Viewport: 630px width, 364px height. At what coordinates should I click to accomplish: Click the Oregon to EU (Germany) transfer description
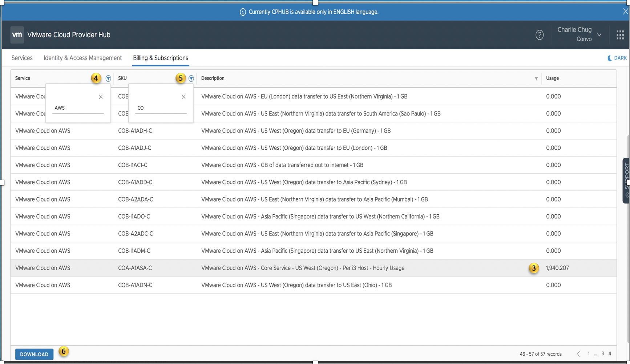click(296, 131)
